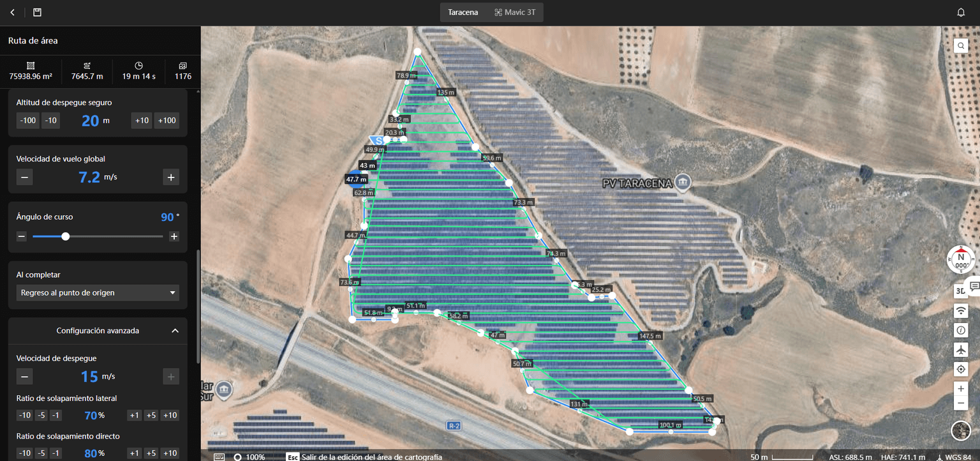Decrease safe takeoff altitude by 100
The image size is (980, 461).
pyautogui.click(x=28, y=121)
